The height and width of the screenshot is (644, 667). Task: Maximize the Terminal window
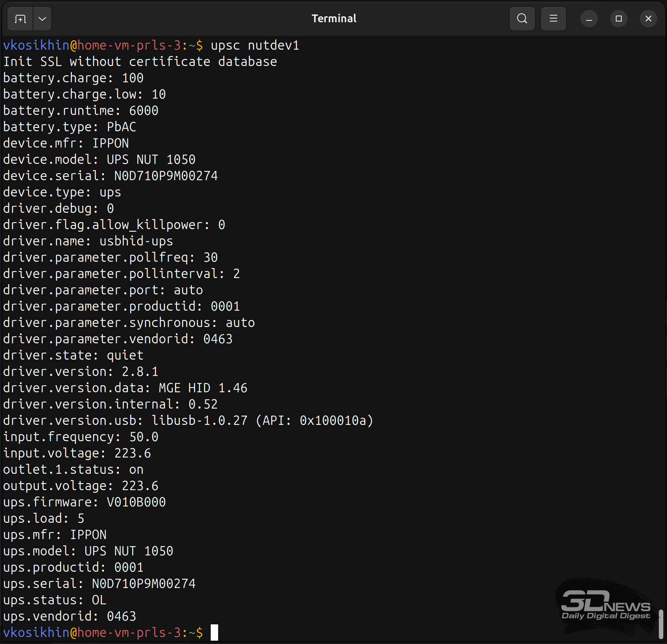[618, 19]
